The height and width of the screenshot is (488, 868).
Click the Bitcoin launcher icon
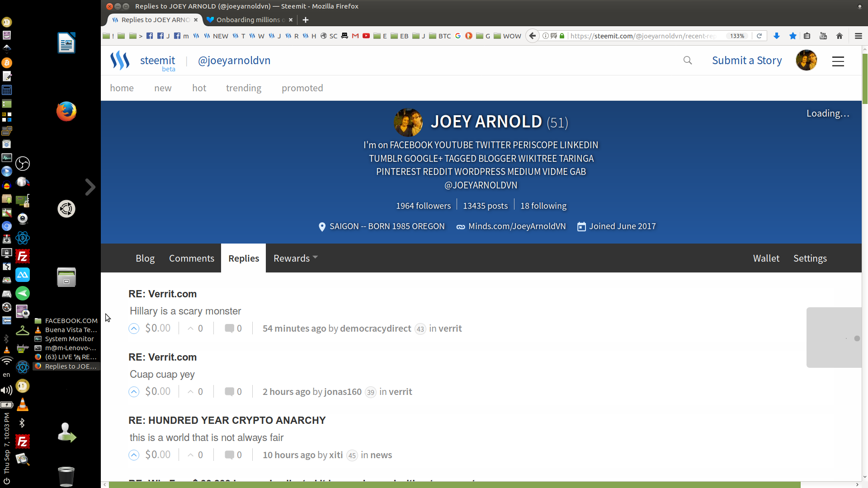pos(7,63)
